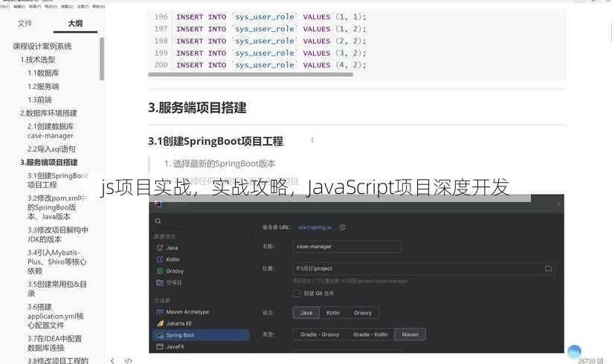Screen dimensions: 612x364
Task: Click the project location field
Action: (423, 268)
